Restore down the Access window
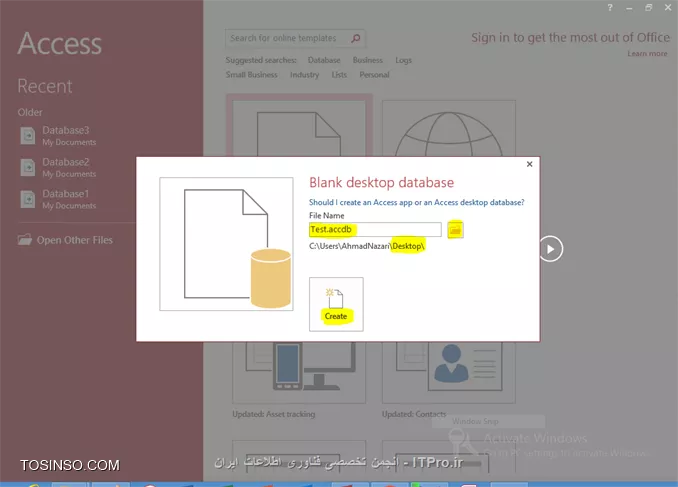This screenshot has width=678, height=487. [649, 7]
